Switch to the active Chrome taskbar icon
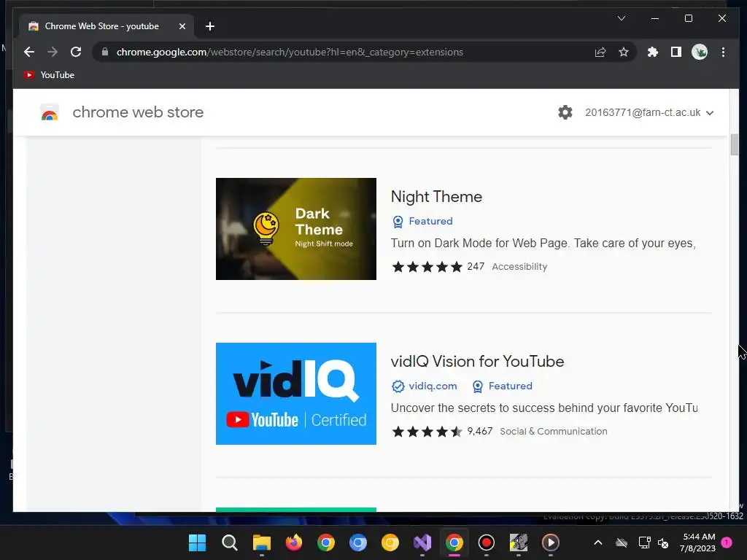Image resolution: width=747 pixels, height=560 pixels. [454, 542]
